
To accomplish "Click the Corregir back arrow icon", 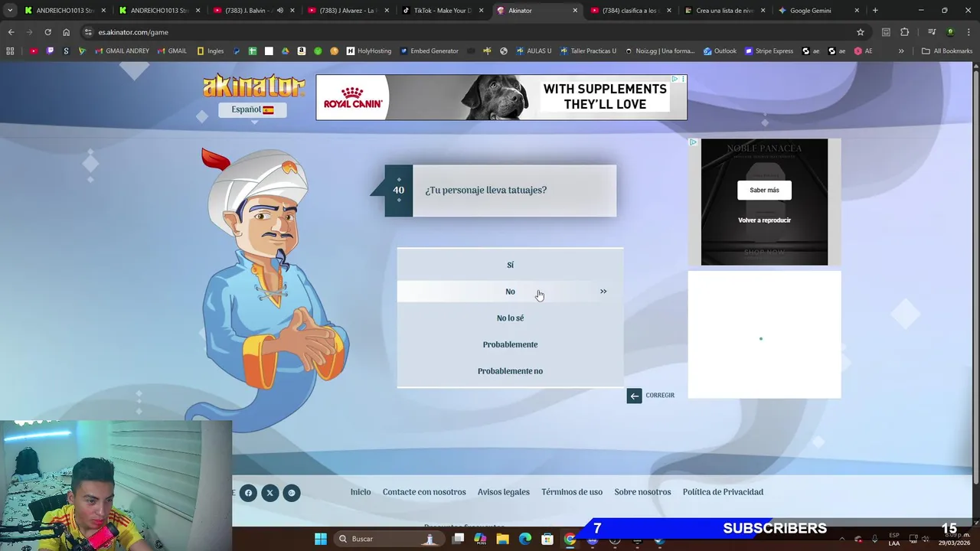I will [x=634, y=396].
